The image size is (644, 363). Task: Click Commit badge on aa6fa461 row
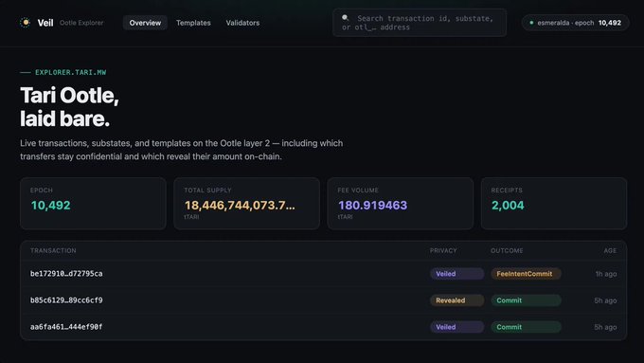click(527, 327)
